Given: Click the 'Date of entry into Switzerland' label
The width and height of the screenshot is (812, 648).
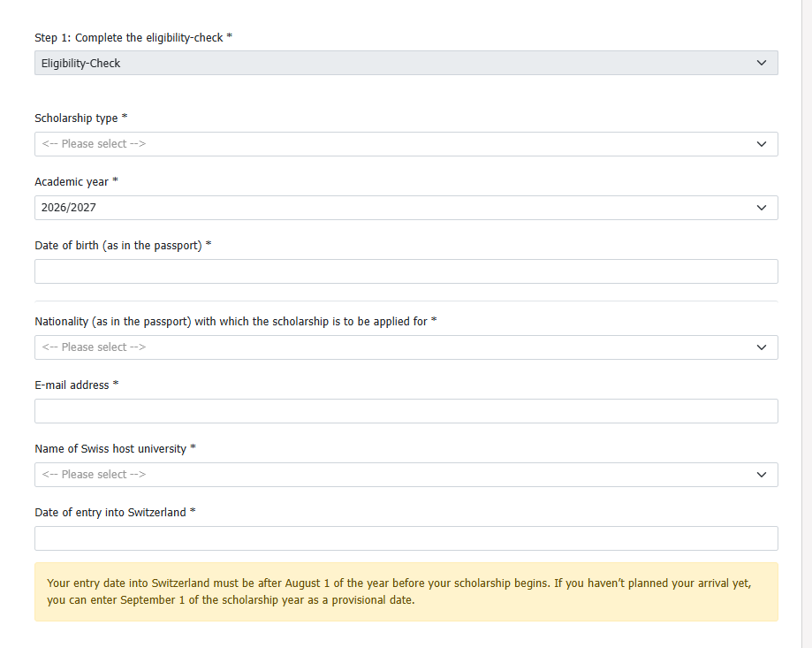Looking at the screenshot, I should click(115, 512).
